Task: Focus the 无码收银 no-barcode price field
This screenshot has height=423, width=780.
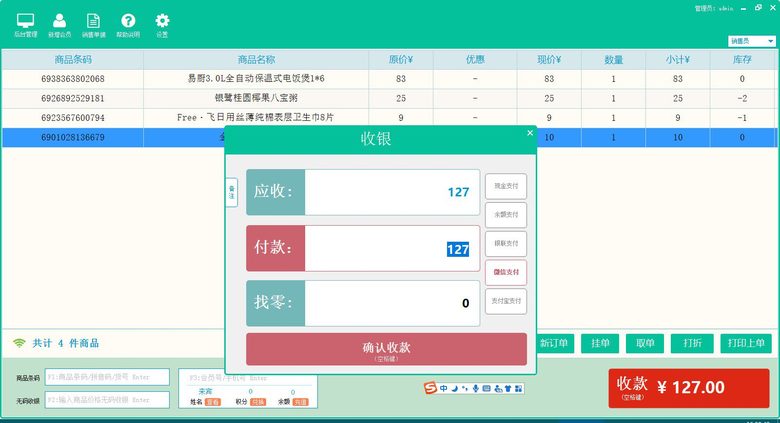Action: (x=107, y=400)
